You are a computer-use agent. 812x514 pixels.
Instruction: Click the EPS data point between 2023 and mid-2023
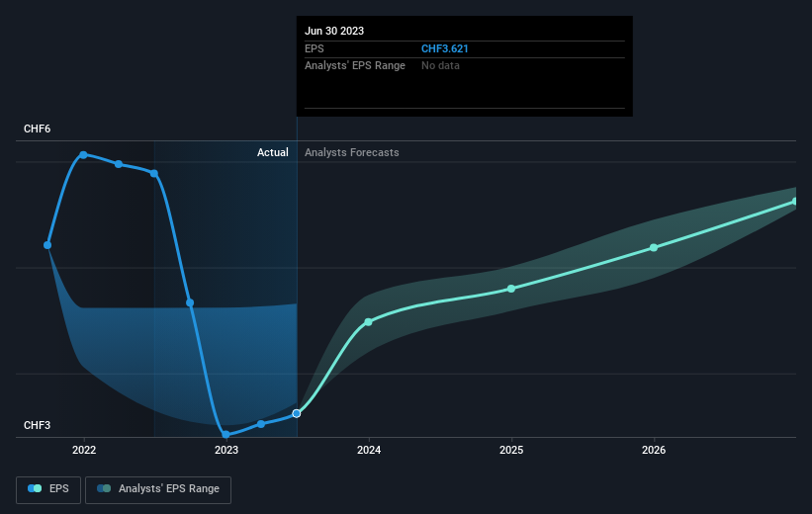tap(261, 424)
